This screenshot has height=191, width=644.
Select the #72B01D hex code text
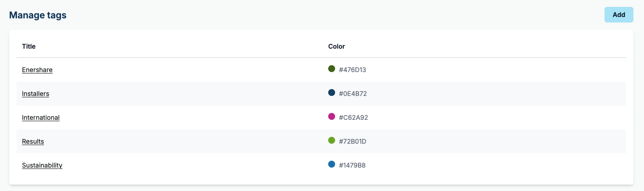(x=353, y=141)
